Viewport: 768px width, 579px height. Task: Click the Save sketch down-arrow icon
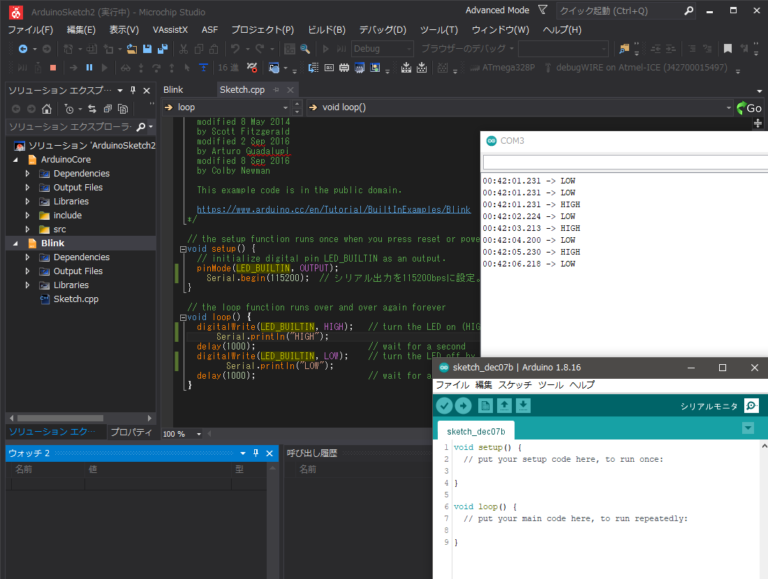523,405
